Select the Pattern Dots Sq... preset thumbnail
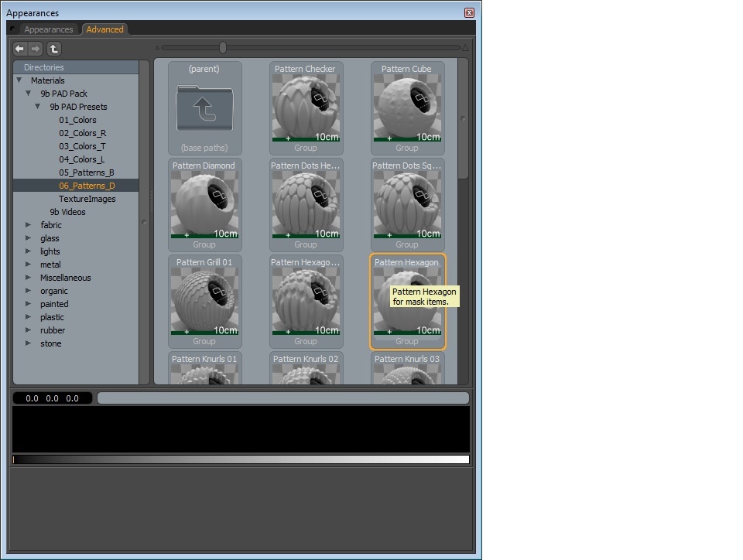Viewport: 743px width, 560px height. pyautogui.click(x=408, y=204)
